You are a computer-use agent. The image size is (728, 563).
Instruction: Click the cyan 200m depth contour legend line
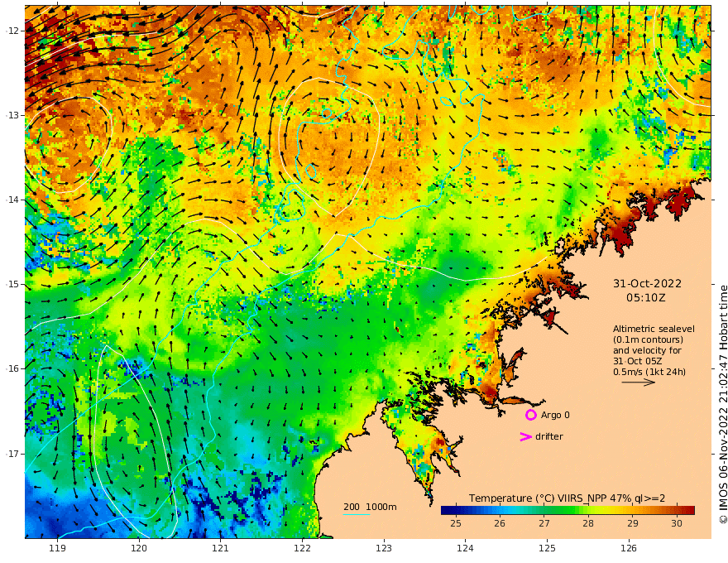coord(356,514)
